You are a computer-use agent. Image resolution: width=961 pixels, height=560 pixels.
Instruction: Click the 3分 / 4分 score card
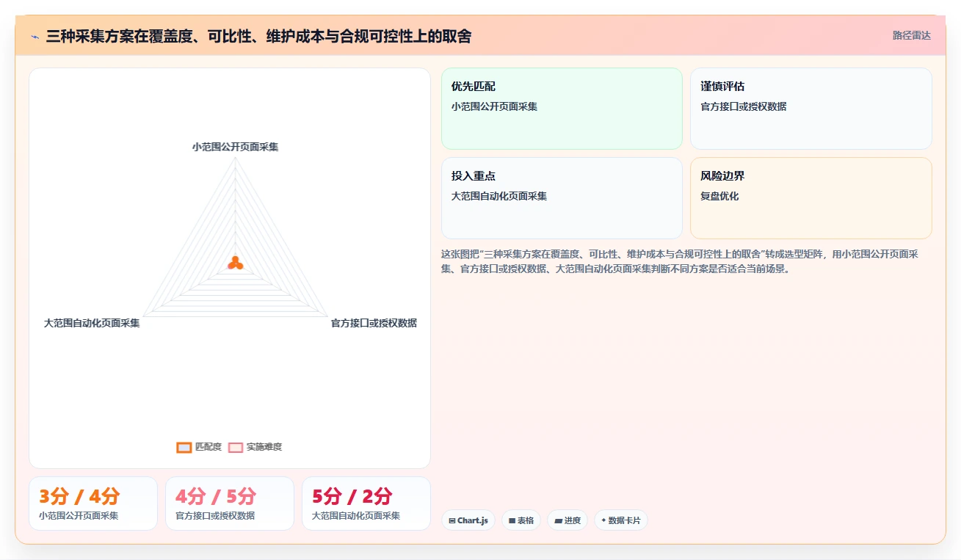tap(93, 503)
